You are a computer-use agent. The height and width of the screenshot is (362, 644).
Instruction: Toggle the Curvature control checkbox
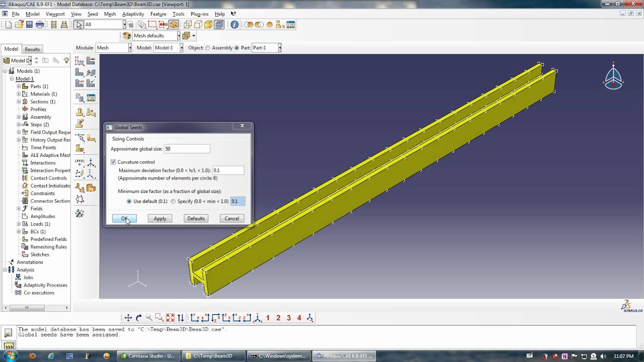[113, 162]
